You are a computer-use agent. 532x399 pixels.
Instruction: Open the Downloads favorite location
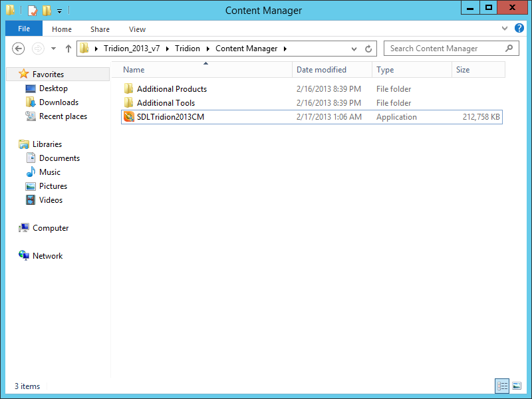click(59, 102)
